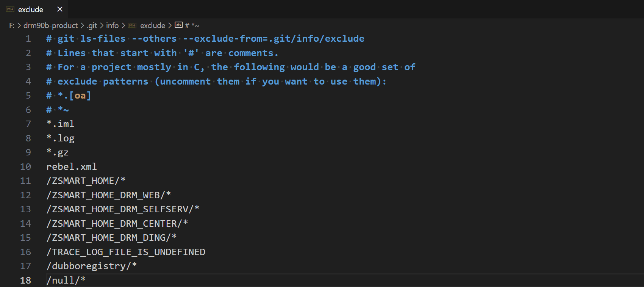Click line number 18 in gutter
644x287 pixels.
pos(25,281)
